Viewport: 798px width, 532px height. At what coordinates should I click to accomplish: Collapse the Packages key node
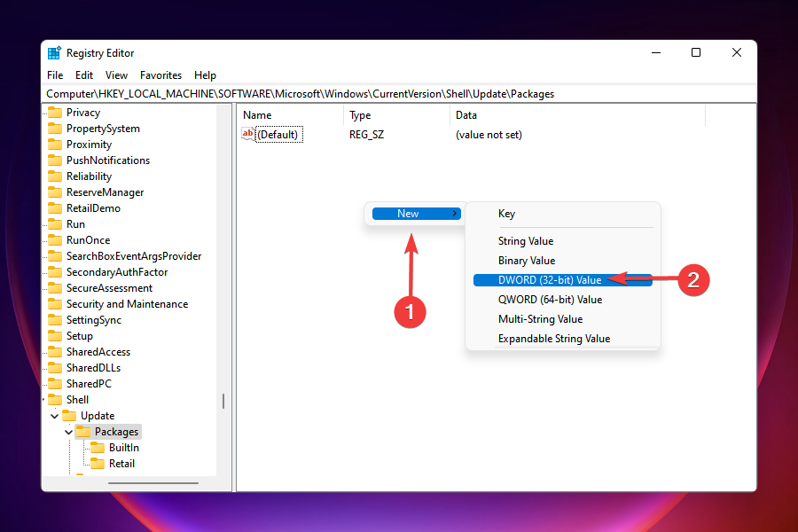click(x=69, y=432)
